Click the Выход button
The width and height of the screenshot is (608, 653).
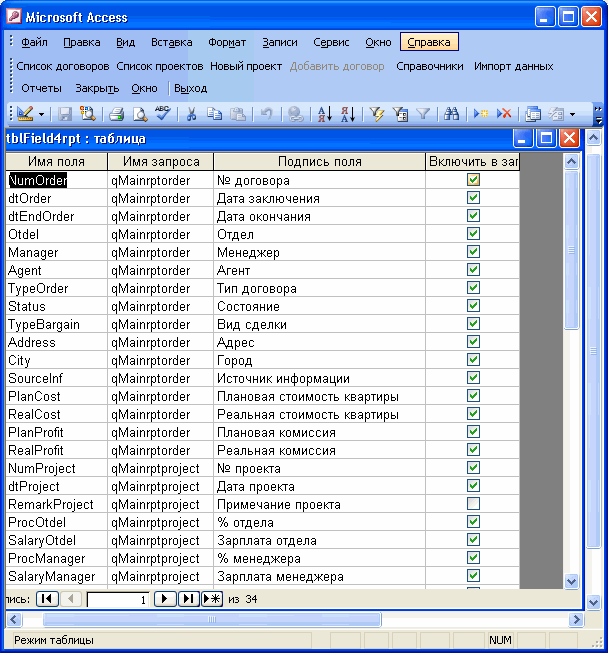coord(191,88)
